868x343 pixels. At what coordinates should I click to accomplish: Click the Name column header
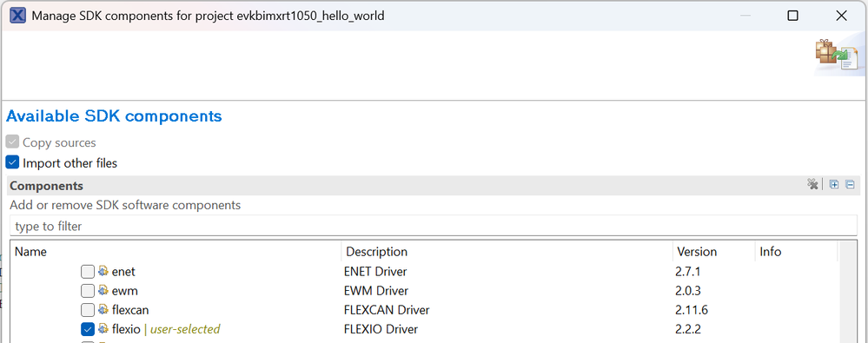(176, 252)
